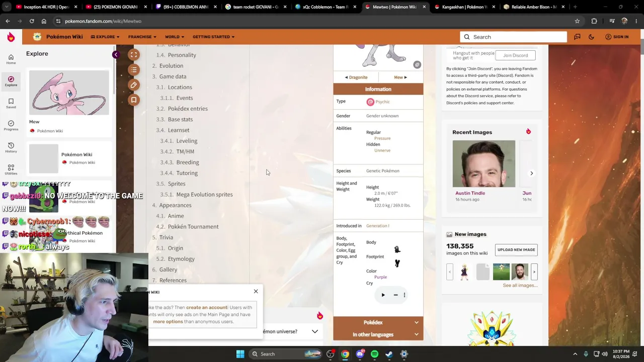Screen dimensions: 644x362
Task: Click Upload New Image button
Action: click(x=516, y=250)
